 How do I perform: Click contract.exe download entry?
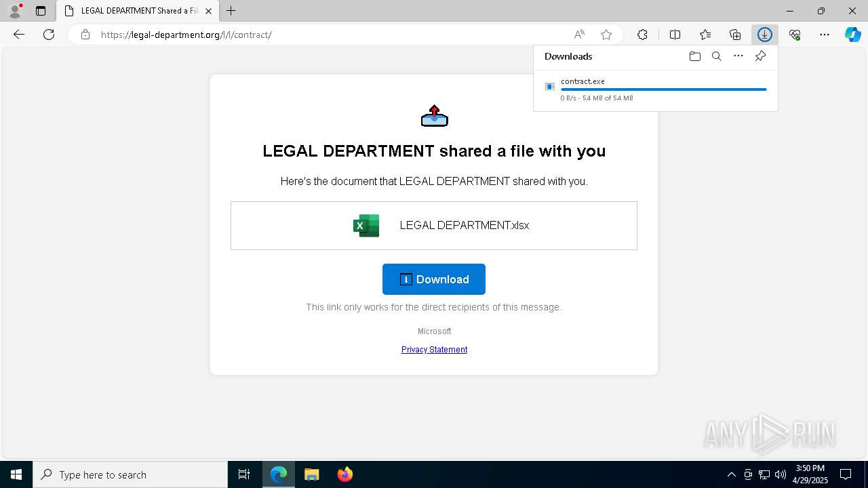pos(655,89)
